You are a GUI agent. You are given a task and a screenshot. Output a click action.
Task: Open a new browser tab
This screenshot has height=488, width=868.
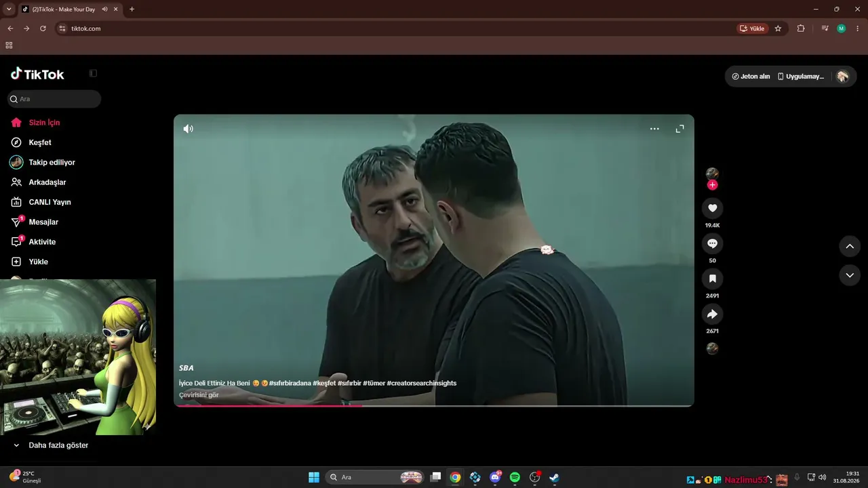click(x=132, y=9)
